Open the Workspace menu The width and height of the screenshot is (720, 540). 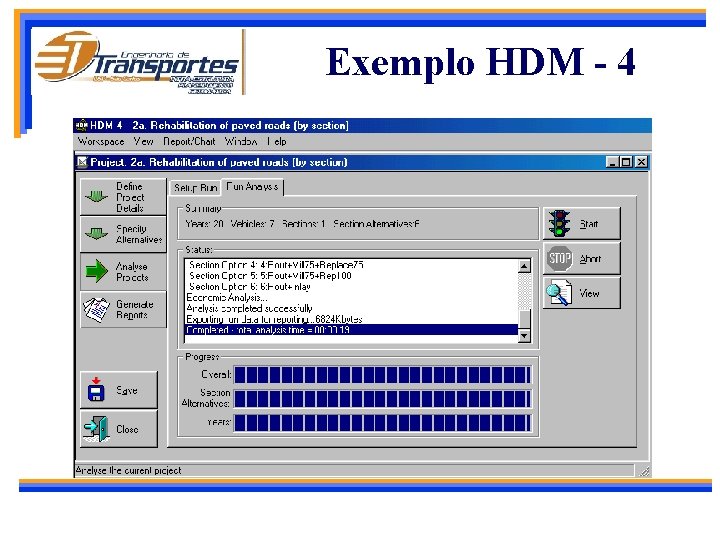pyautogui.click(x=101, y=141)
